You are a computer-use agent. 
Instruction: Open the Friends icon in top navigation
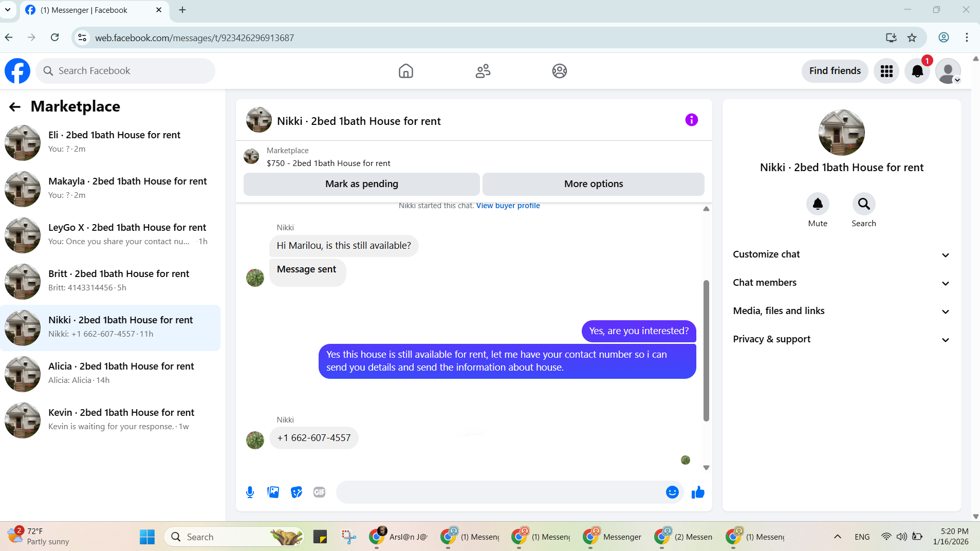pos(483,71)
